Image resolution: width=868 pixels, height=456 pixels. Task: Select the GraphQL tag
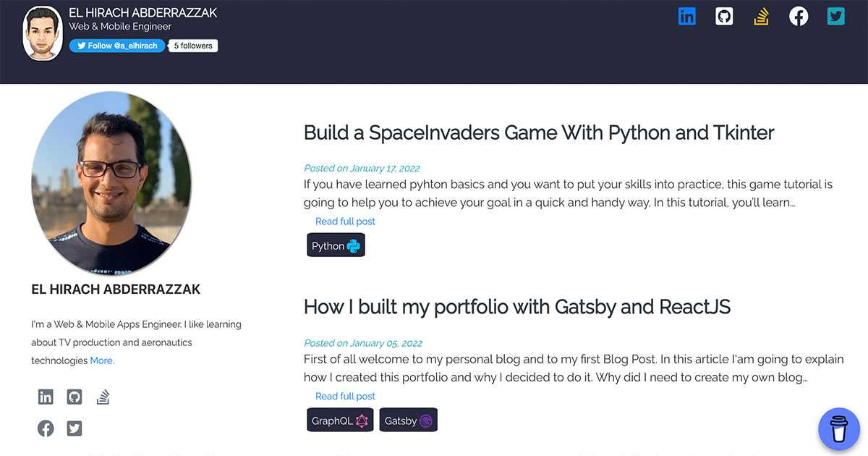pyautogui.click(x=340, y=420)
